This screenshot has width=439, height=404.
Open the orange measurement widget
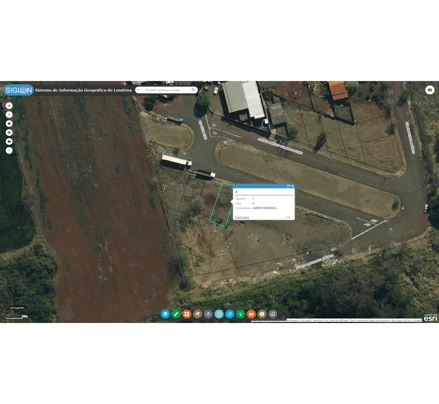251,314
